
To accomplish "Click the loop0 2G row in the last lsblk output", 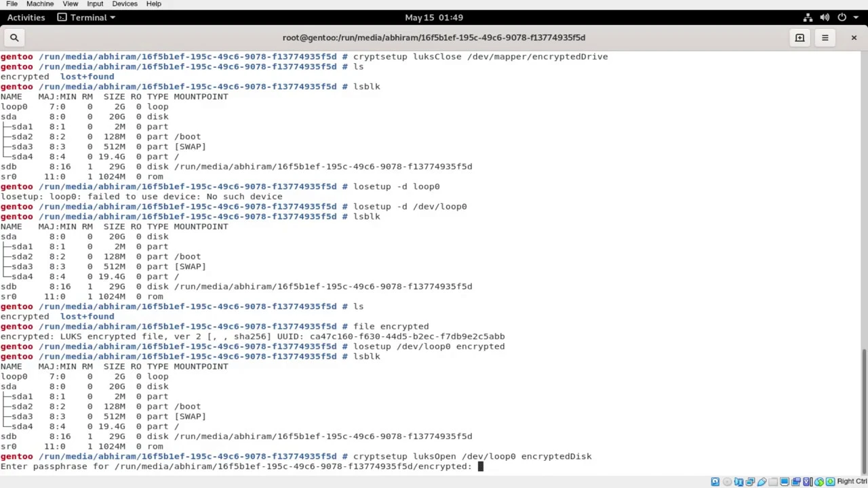I will click(x=84, y=376).
